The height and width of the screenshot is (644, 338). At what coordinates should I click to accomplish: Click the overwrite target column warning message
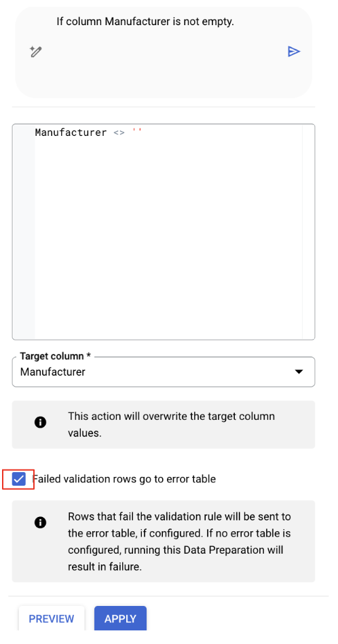coord(172,425)
